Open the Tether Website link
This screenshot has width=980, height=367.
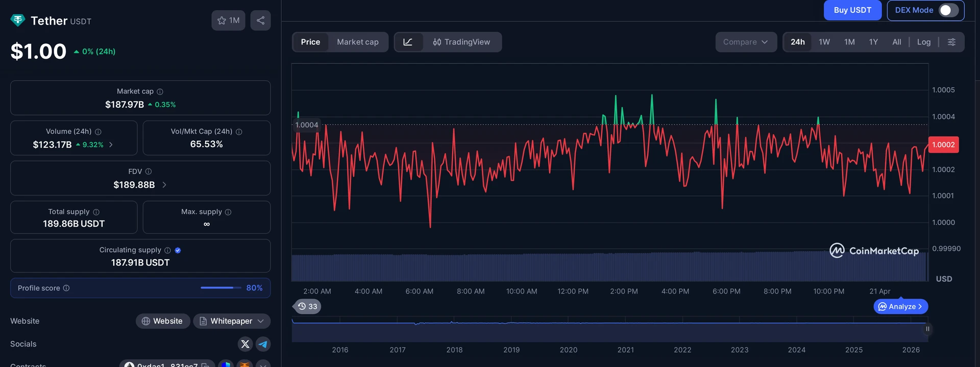coord(163,321)
